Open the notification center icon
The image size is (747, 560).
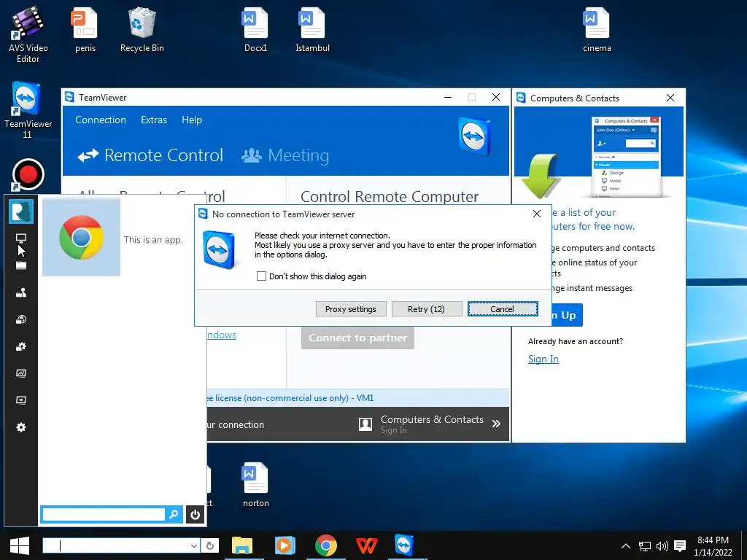pyautogui.click(x=680, y=546)
